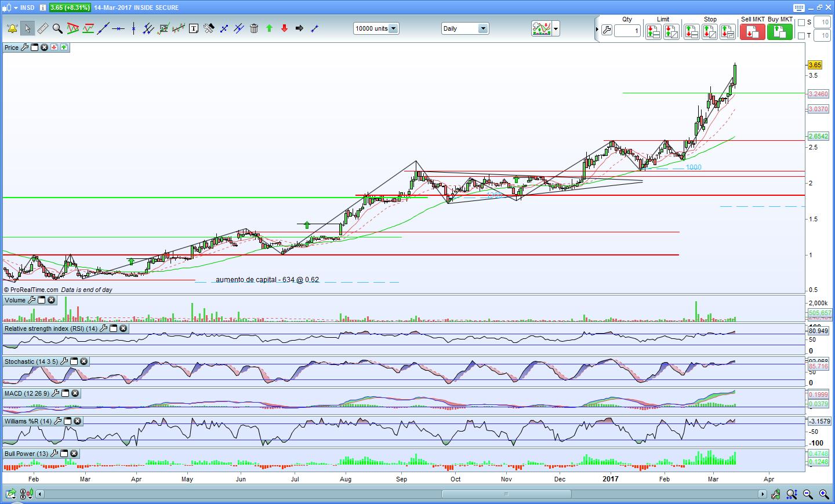Expand the Daily timeframe dropdown

pyautogui.click(x=482, y=28)
